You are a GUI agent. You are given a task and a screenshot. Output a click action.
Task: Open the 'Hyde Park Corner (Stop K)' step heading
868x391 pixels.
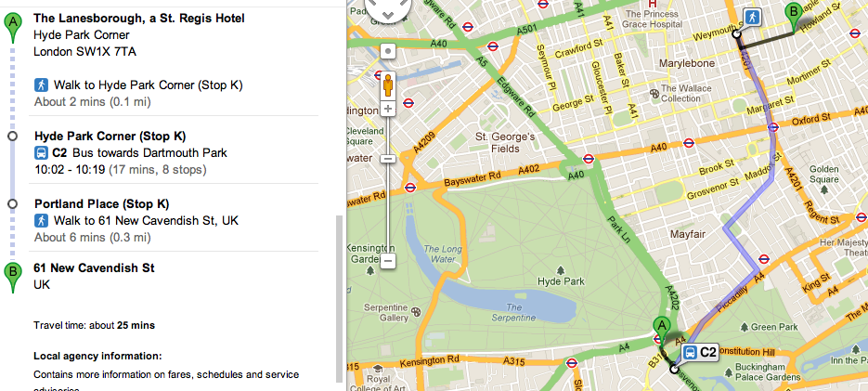(110, 137)
